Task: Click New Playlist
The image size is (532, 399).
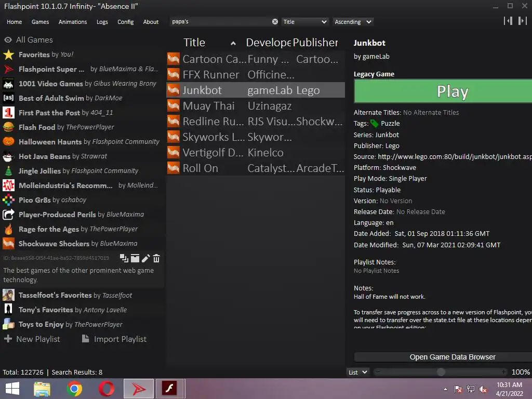Action: [32, 339]
